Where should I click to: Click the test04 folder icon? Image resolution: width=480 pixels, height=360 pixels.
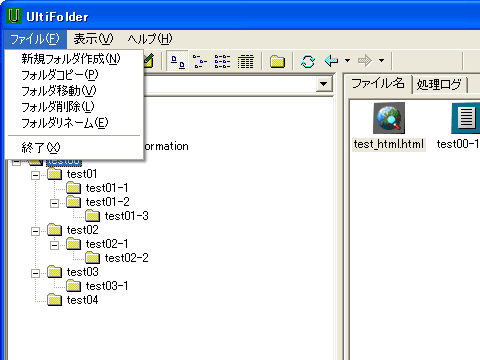pos(54,300)
